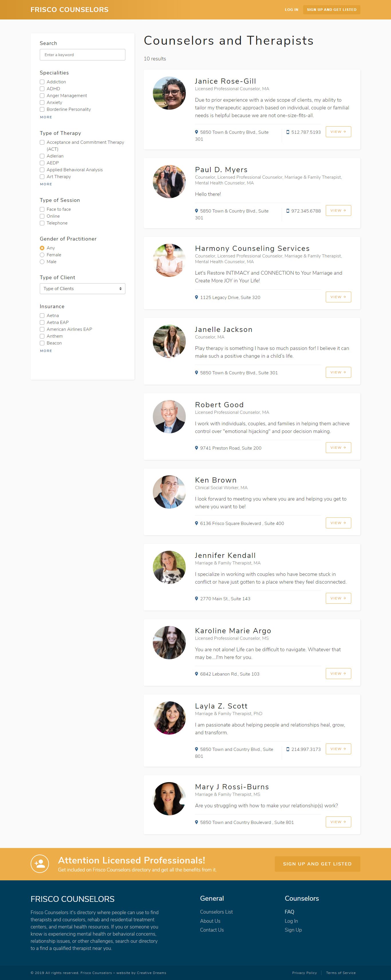
Task: Expand MORE under Specialities
Action: click(x=46, y=117)
